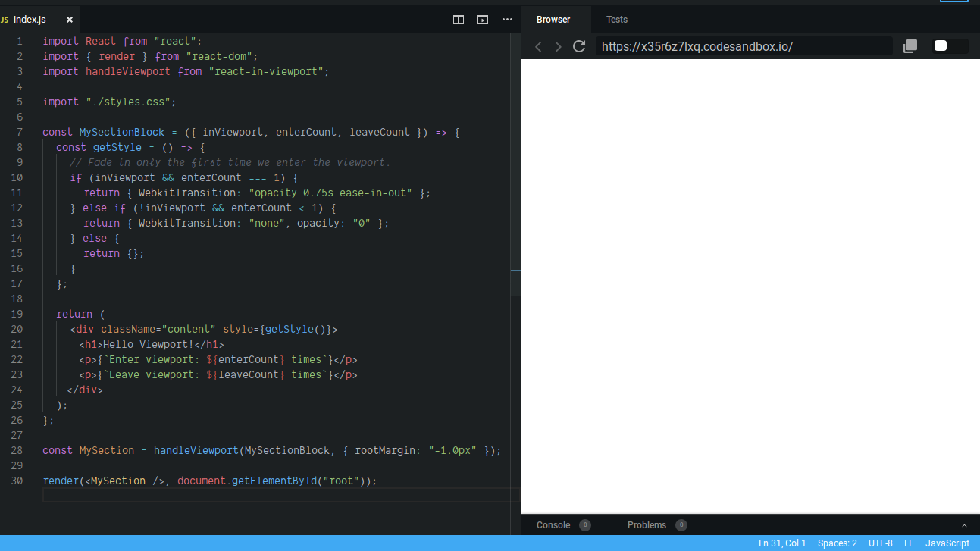Navigate back in the browser preview
Viewport: 980px width, 551px height.
click(538, 46)
